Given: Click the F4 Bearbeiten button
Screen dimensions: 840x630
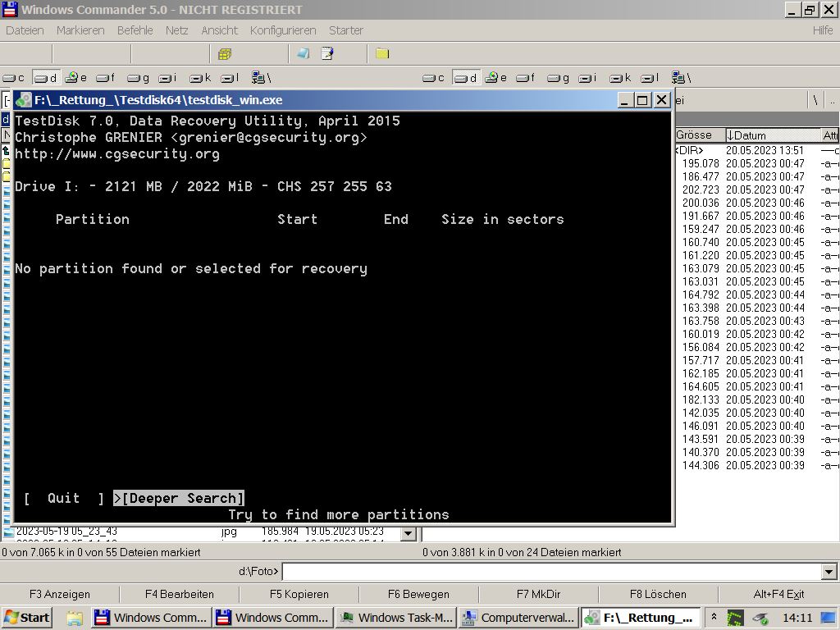Looking at the screenshot, I should pos(180,594).
